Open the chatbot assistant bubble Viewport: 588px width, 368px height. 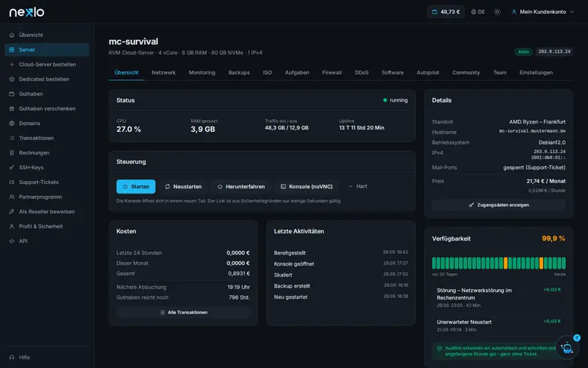point(567,347)
